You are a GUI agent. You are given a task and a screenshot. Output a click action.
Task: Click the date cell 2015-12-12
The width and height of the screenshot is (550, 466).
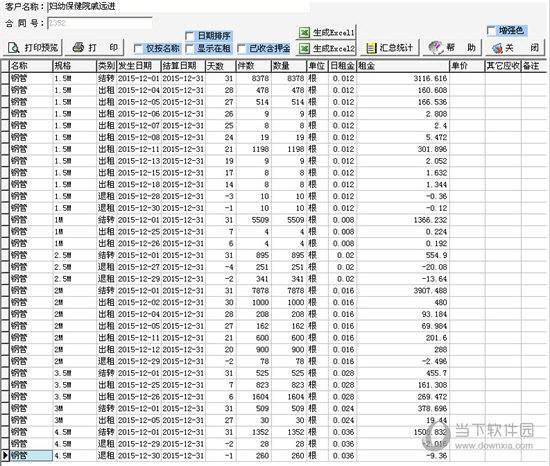click(139, 350)
